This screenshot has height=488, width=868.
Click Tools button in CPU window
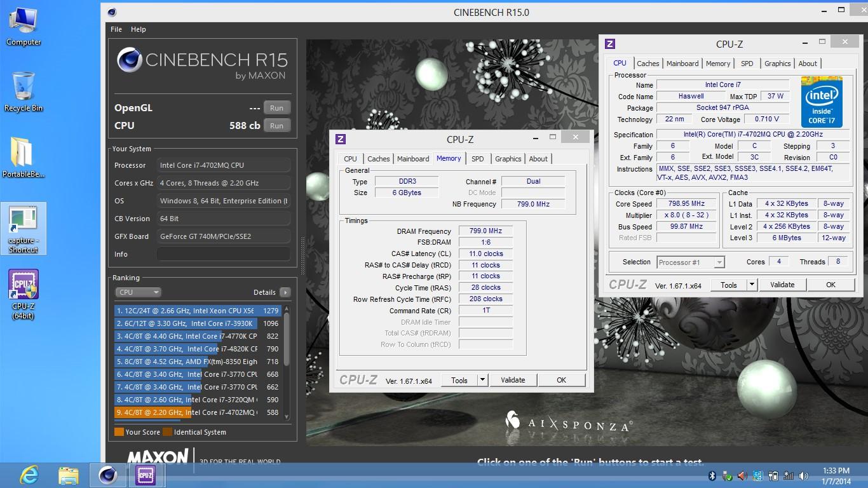click(x=729, y=285)
